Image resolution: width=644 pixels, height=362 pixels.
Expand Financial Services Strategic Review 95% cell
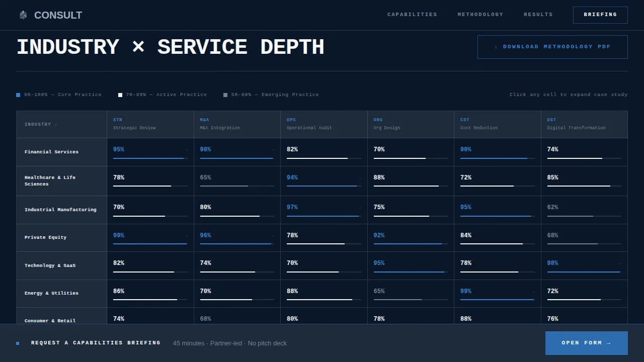click(x=150, y=152)
